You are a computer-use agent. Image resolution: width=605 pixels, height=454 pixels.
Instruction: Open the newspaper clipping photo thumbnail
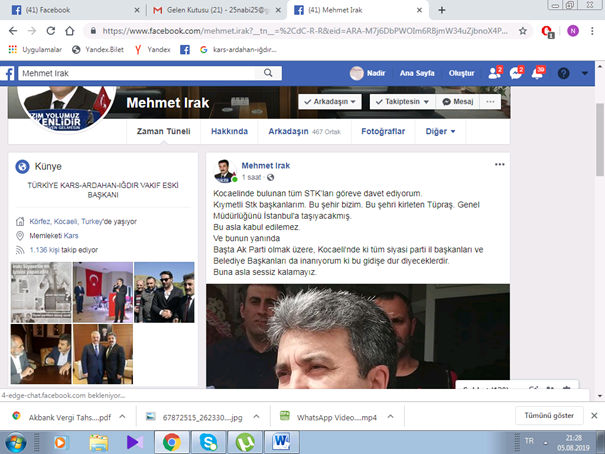tap(41, 292)
